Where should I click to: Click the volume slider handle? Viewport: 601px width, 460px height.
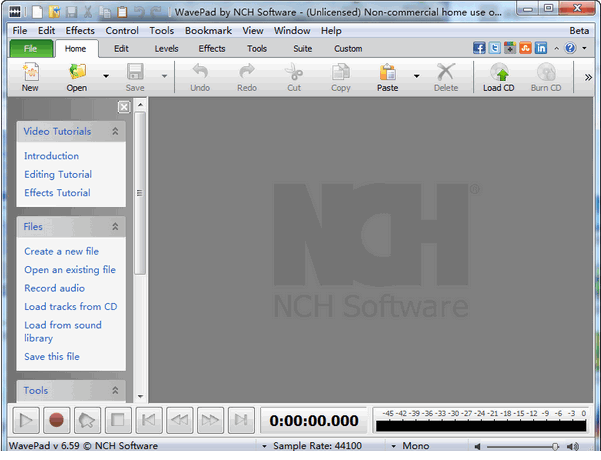pos(555,446)
